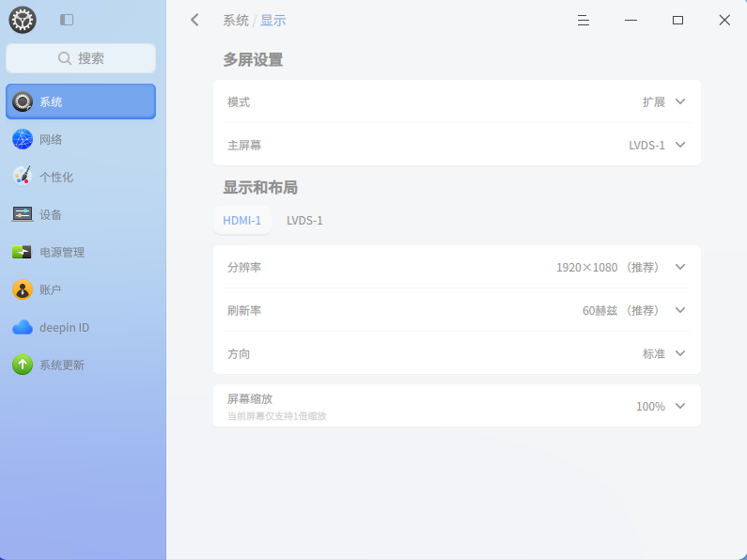Click the 多屏设置 section heading

[x=253, y=60]
